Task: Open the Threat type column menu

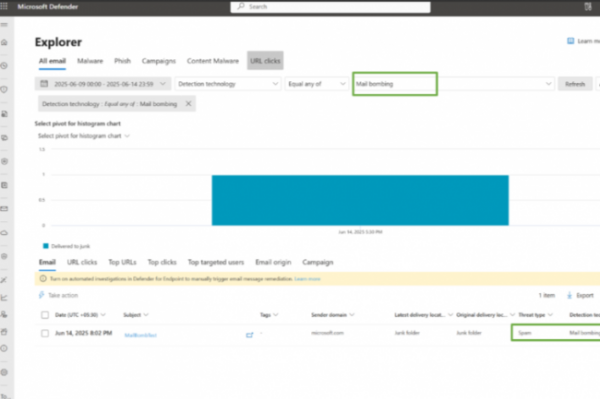Action: (535, 315)
